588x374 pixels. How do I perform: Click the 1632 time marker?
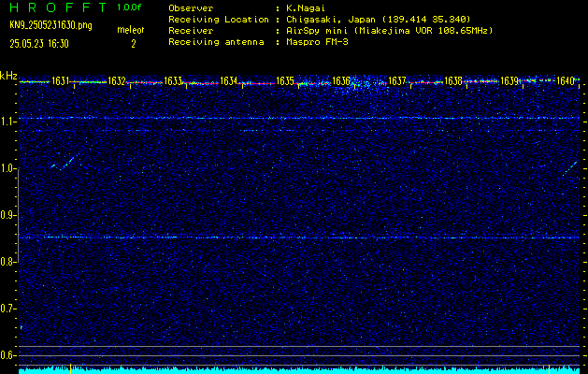point(116,81)
